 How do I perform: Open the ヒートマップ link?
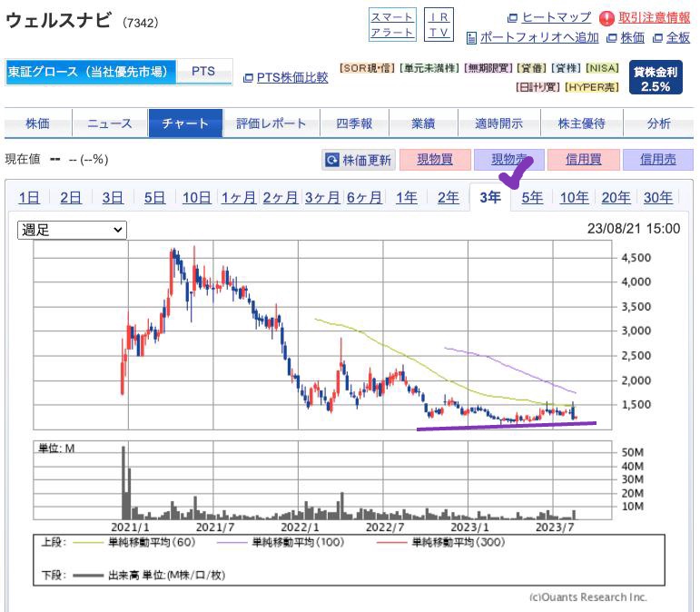pyautogui.click(x=557, y=17)
